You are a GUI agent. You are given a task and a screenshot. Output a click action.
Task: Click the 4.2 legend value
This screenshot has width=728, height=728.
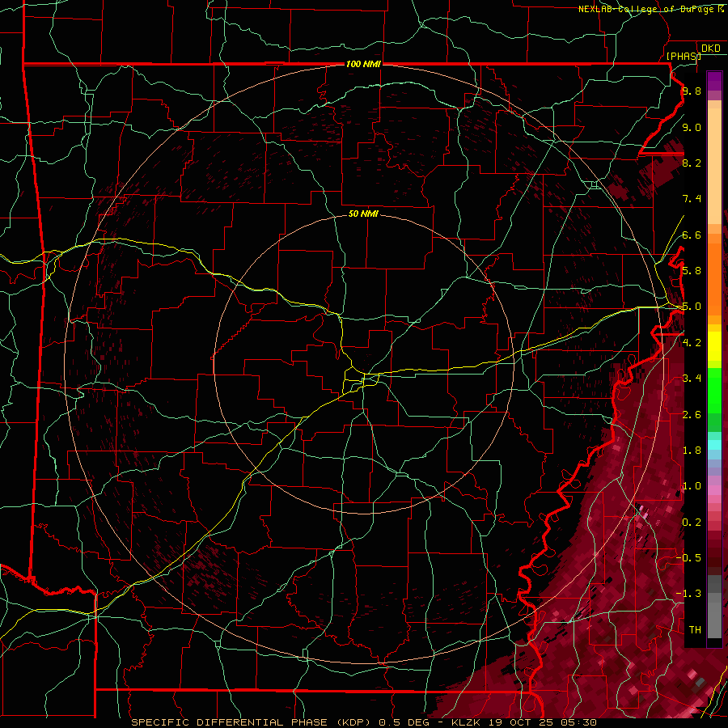coord(692,343)
